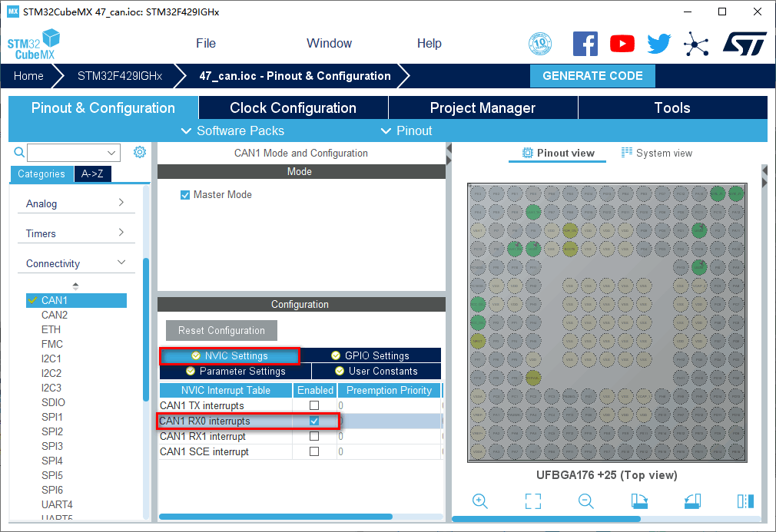Select SPI1 in the peripheral list
The height and width of the screenshot is (532, 776).
tap(52, 417)
